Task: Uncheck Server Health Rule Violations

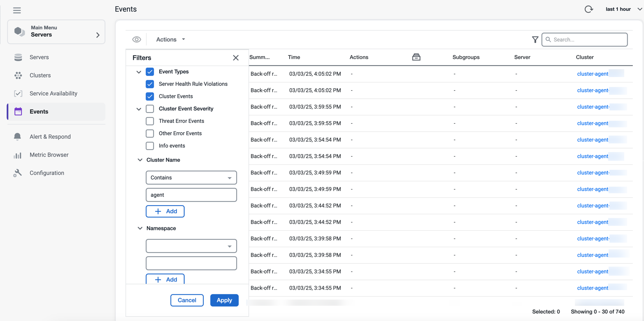Action: [x=150, y=84]
